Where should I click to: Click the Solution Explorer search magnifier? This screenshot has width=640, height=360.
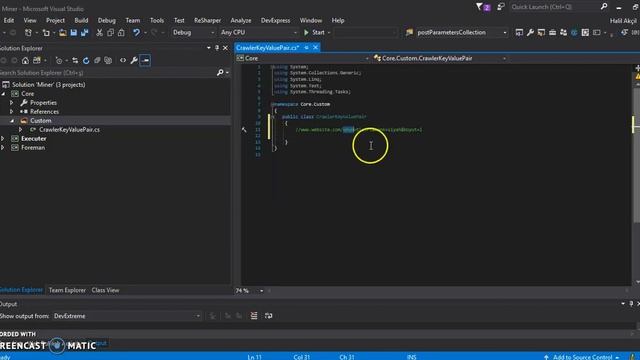(x=220, y=73)
